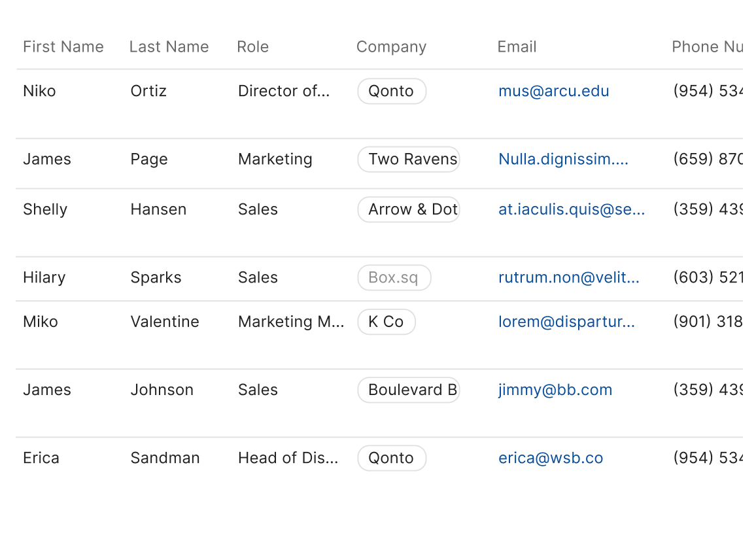Click the K Co company chip
Image resolution: width=756 pixels, height=535 pixels.
pos(387,322)
